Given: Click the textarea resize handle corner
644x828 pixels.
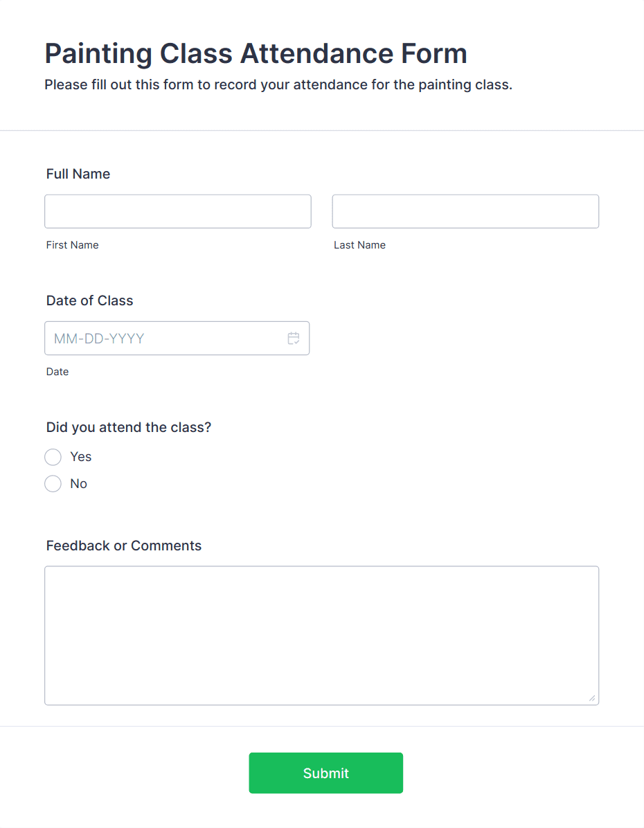Looking at the screenshot, I should [592, 698].
